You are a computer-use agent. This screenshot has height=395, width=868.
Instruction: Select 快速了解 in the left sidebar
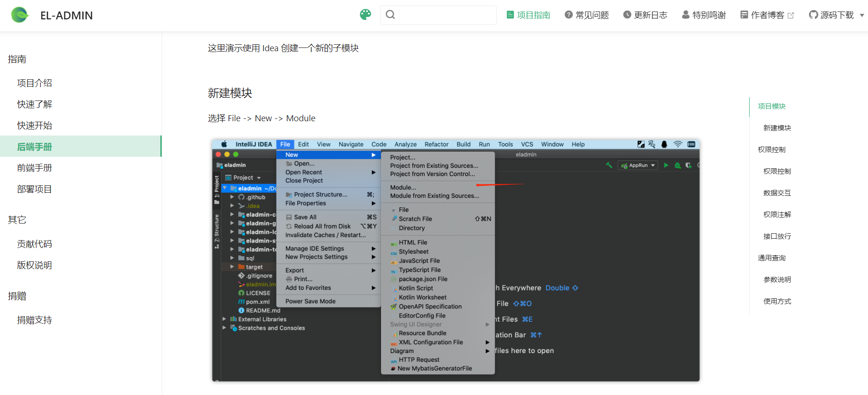[x=35, y=104]
